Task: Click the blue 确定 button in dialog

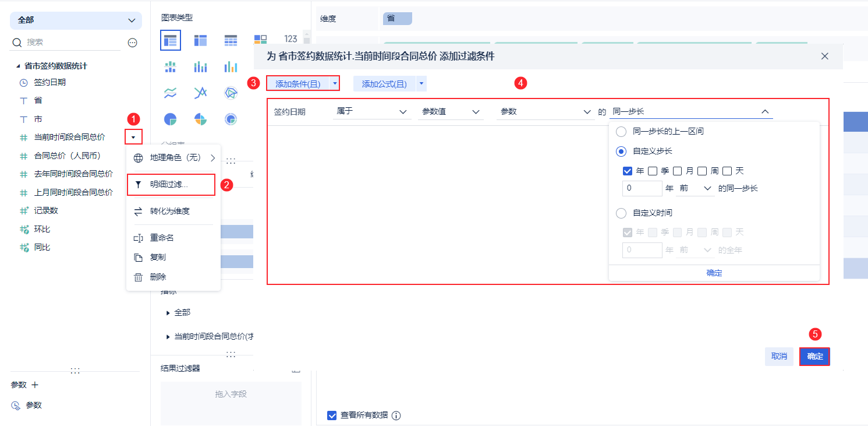Action: coord(814,356)
